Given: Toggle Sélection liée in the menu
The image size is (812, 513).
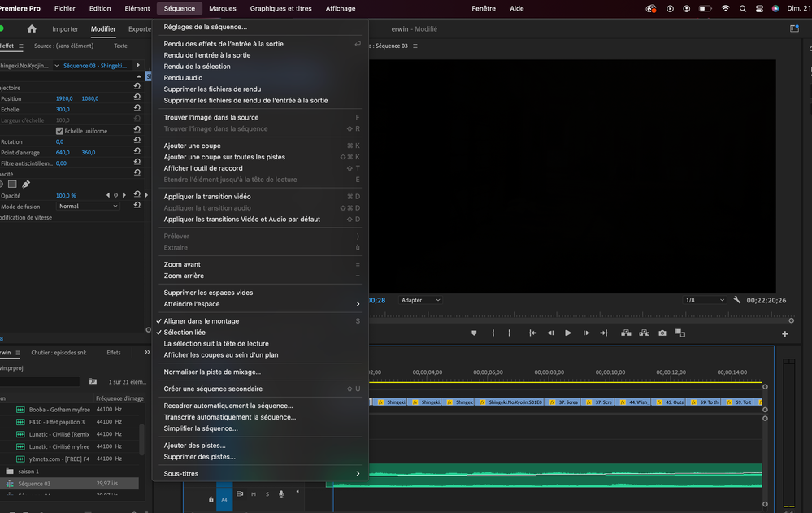Looking at the screenshot, I should click(x=185, y=333).
